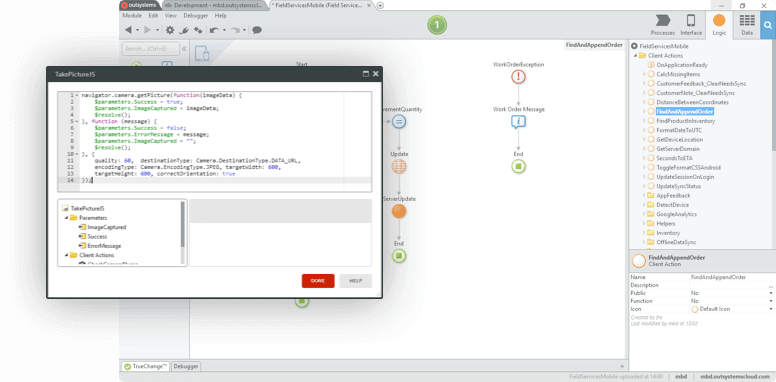
Task: Click the HELP button
Action: click(x=356, y=281)
